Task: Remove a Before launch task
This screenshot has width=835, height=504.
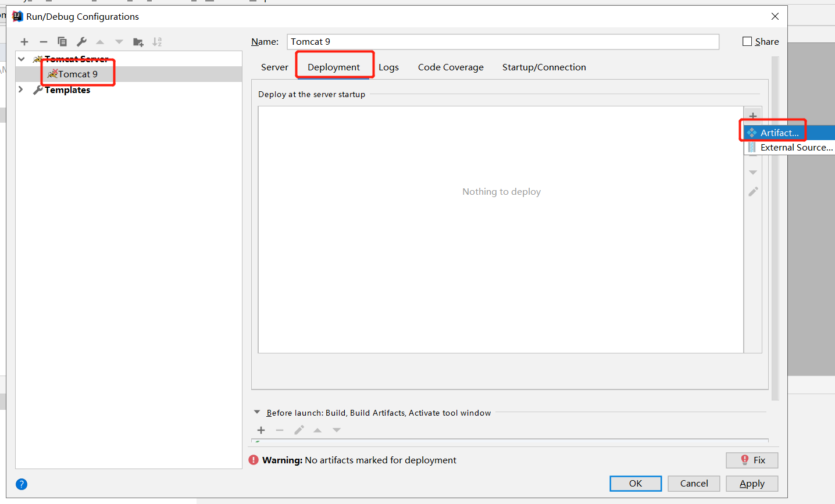Action: point(280,430)
